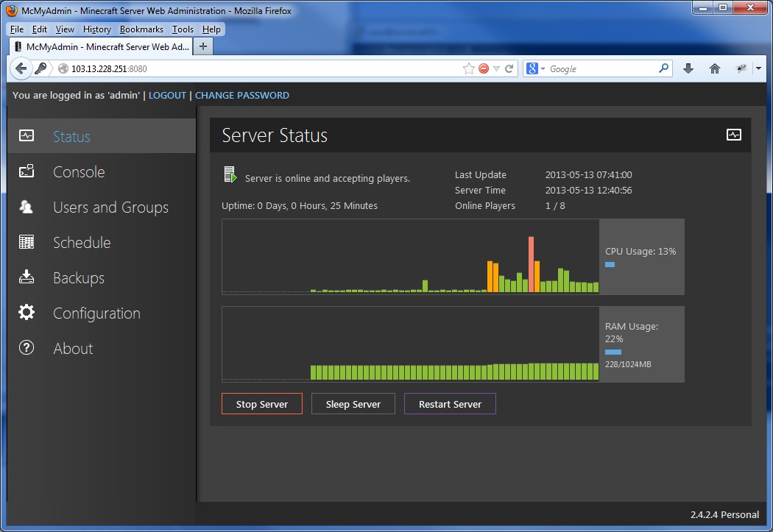Open the address bar history dropdown arrow
This screenshot has height=532, width=773.
click(x=496, y=69)
